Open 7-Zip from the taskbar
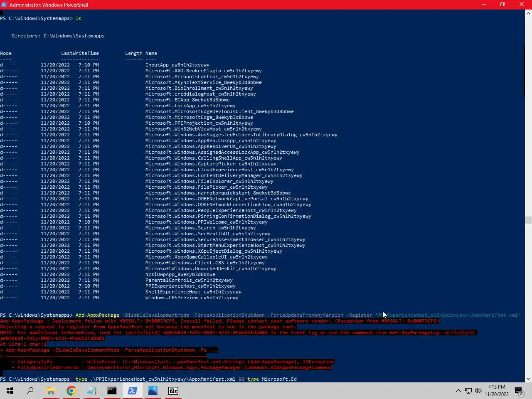 click(173, 391)
